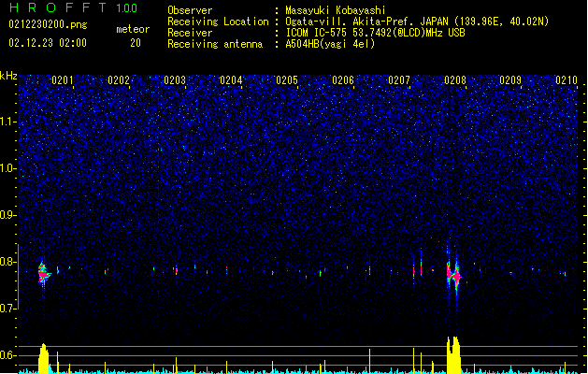Click the 0.6 kHz axis label
Image resolution: width=588 pixels, height=374 pixels.
(x=8, y=355)
